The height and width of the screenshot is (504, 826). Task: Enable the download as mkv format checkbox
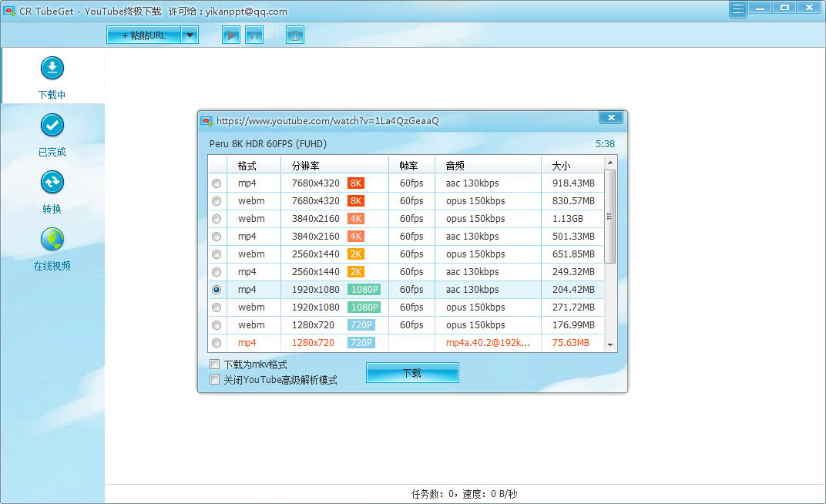214,364
